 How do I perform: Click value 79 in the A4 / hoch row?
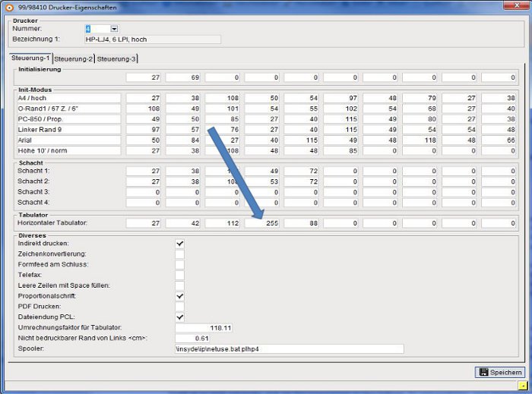[420, 98]
